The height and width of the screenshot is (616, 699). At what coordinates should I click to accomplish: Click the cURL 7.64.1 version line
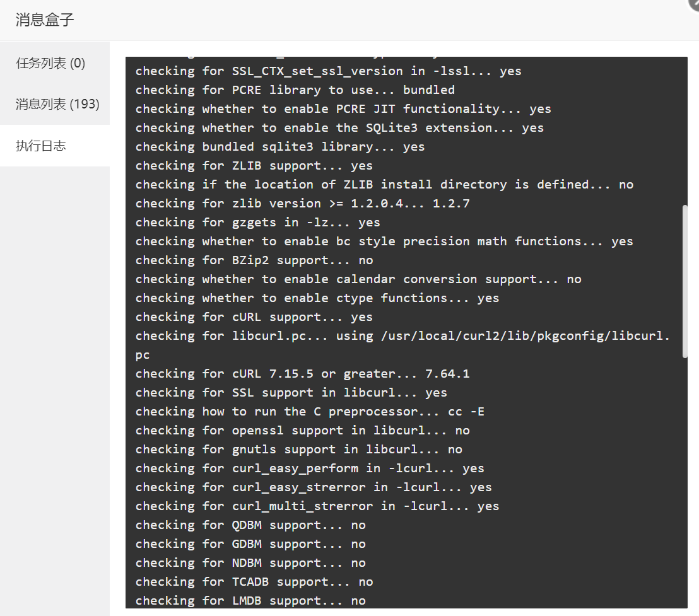303,374
